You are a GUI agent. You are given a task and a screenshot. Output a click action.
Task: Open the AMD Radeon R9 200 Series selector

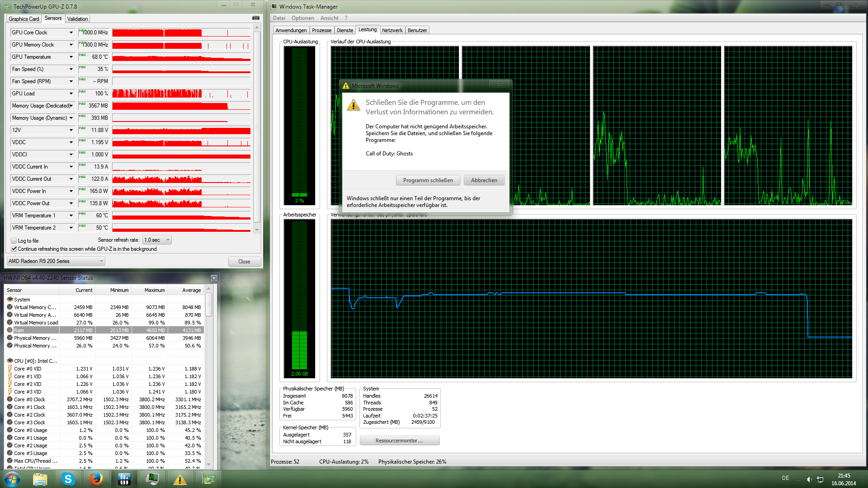56,261
